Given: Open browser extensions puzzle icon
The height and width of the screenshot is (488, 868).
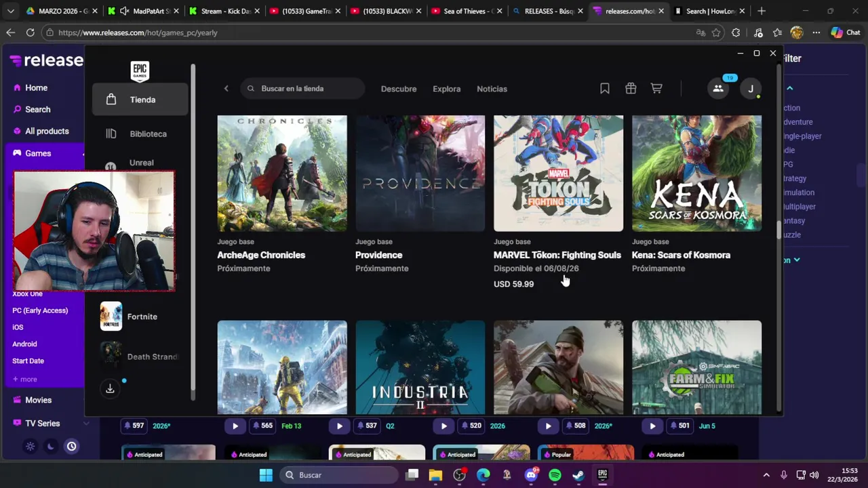Looking at the screenshot, I should [x=736, y=33].
